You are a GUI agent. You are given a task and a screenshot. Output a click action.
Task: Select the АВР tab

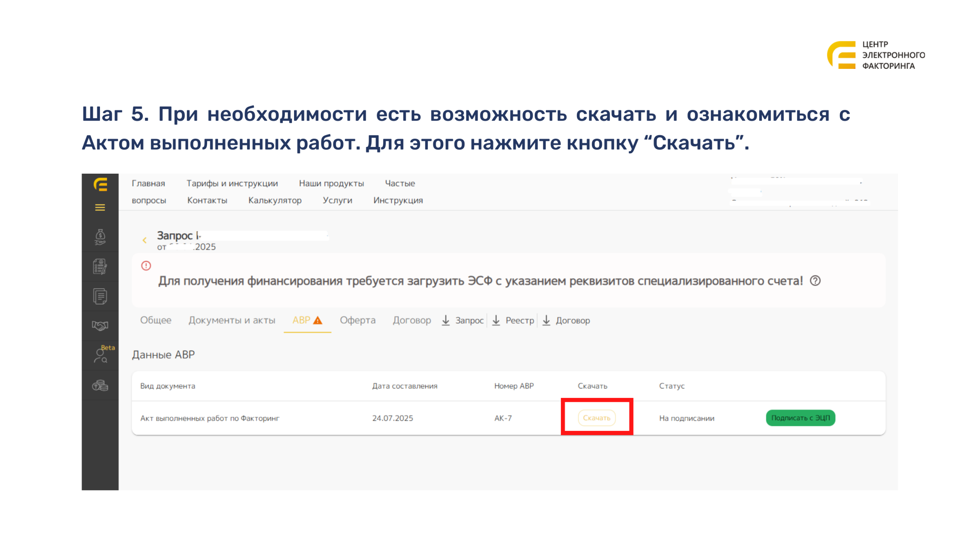tap(307, 320)
